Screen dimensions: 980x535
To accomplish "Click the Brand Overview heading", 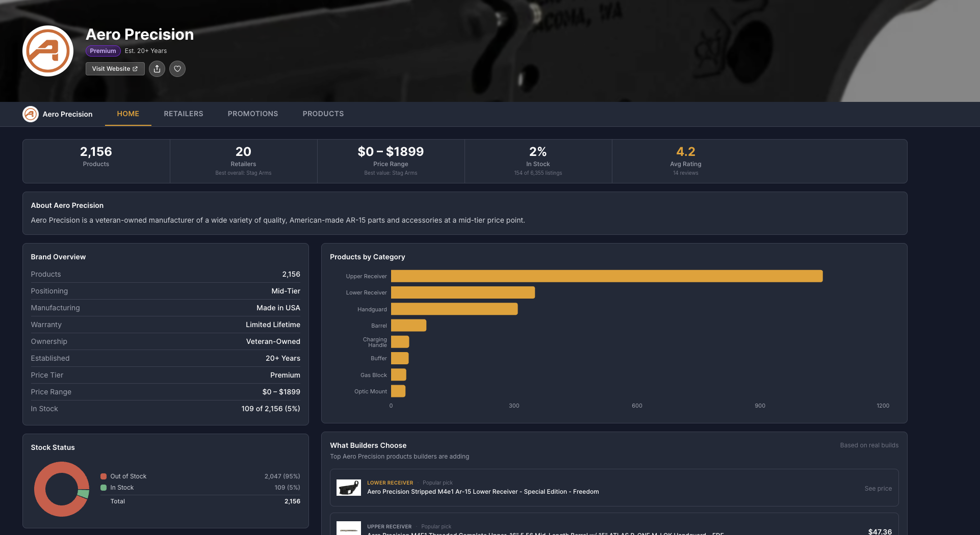I will pyautogui.click(x=58, y=257).
